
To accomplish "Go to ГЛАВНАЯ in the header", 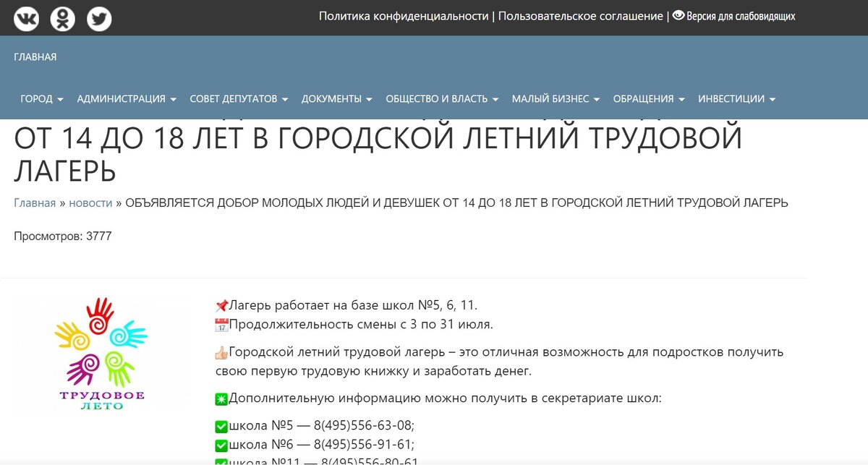I will click(35, 57).
